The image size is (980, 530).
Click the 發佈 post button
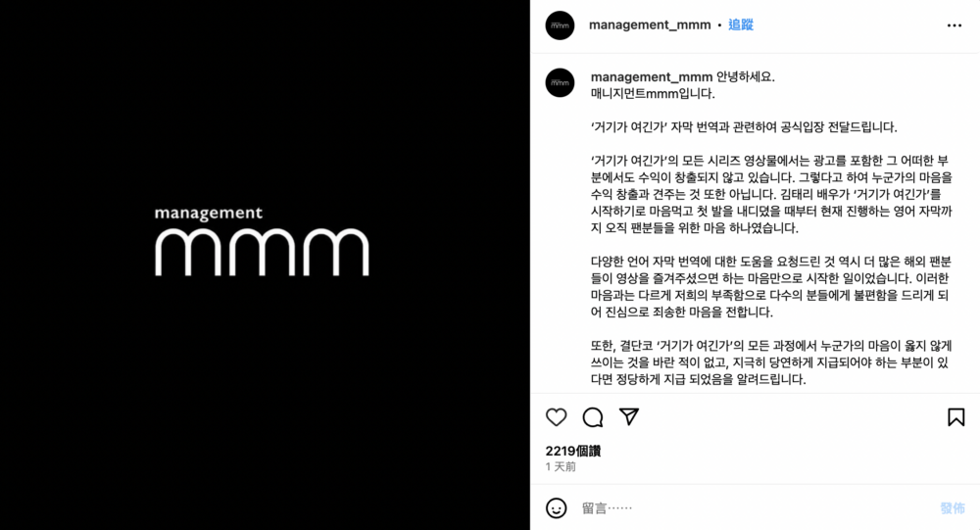tap(953, 508)
